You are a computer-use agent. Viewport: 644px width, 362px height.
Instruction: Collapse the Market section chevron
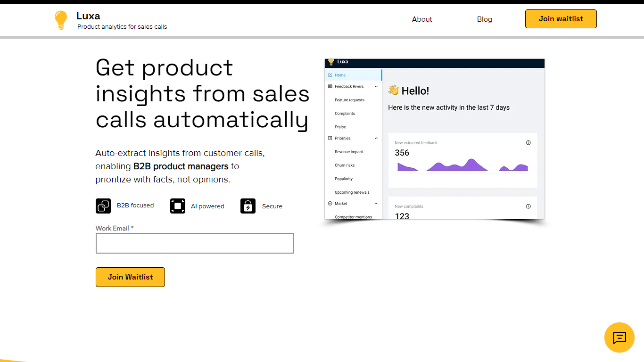[x=376, y=204]
